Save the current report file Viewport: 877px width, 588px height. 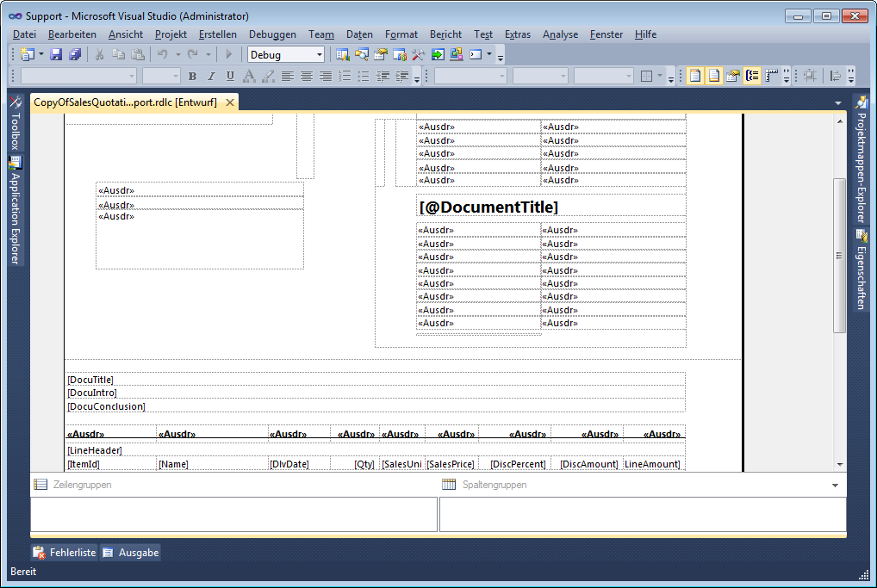56,55
